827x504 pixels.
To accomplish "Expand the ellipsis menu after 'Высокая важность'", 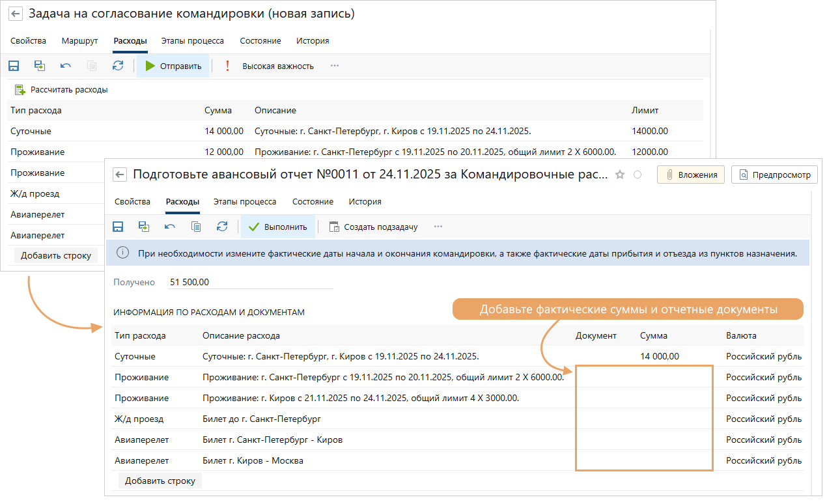I will tap(335, 66).
